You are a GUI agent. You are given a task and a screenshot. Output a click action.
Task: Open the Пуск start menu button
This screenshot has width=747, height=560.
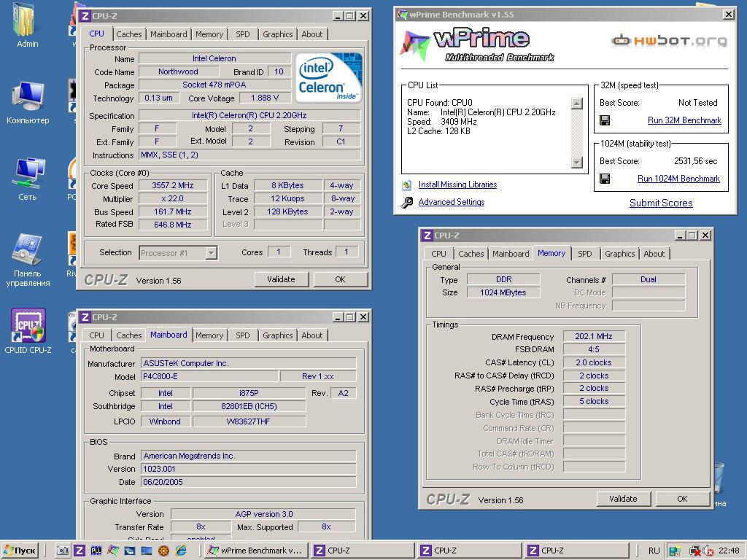[20, 551]
